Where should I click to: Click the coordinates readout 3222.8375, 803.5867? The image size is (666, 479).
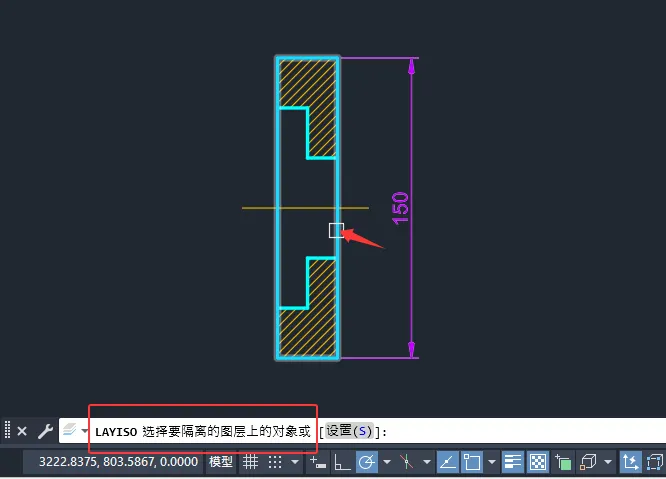(119, 462)
